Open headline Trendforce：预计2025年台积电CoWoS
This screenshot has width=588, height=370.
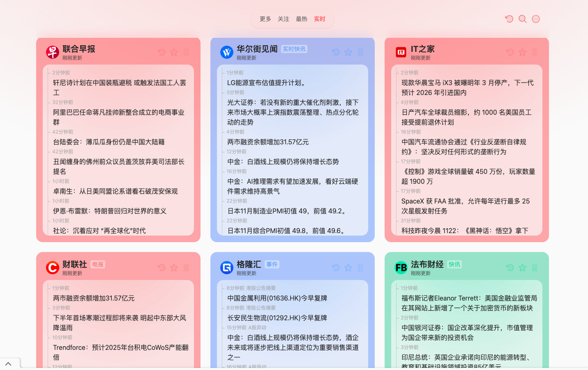tap(121, 352)
